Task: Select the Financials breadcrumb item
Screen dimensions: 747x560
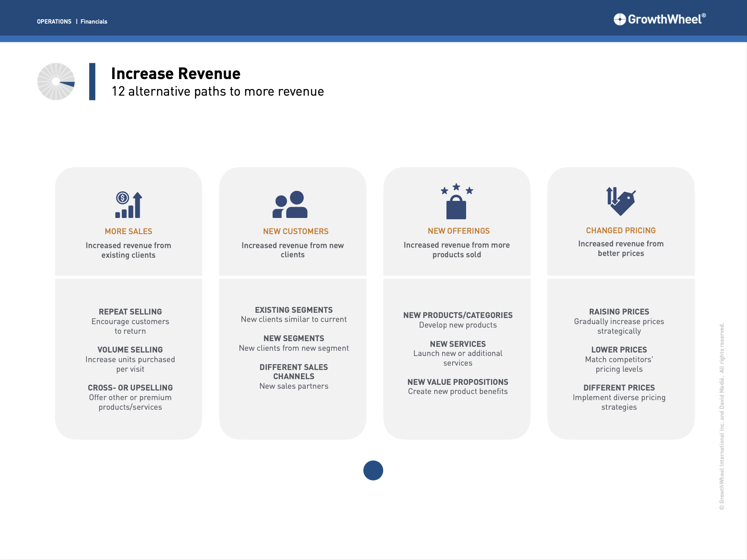Action: [94, 21]
